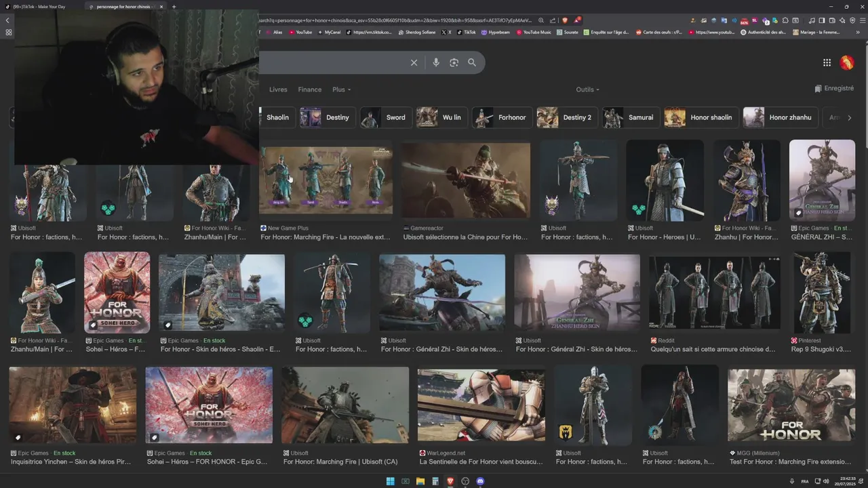Click the music note media control icon

[812, 20]
